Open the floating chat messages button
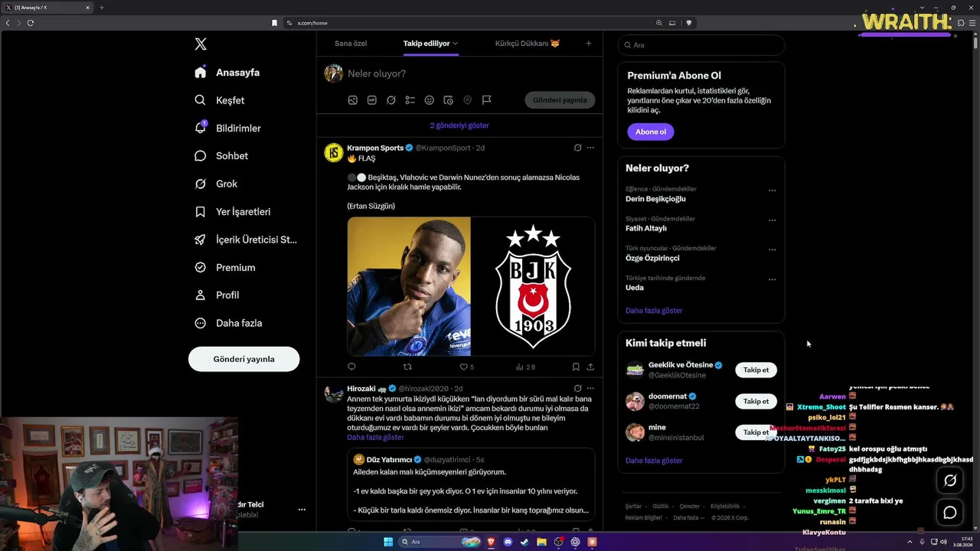980x551 pixels. [x=950, y=513]
